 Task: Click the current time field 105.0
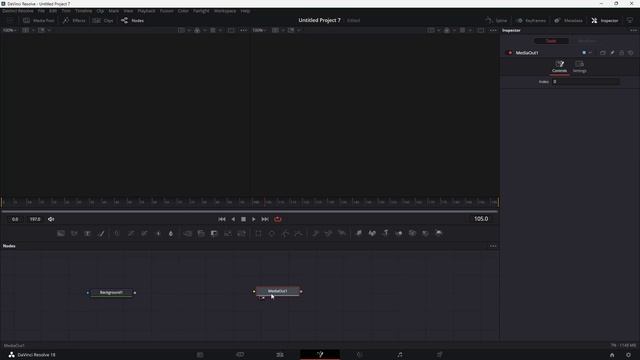coord(481,219)
